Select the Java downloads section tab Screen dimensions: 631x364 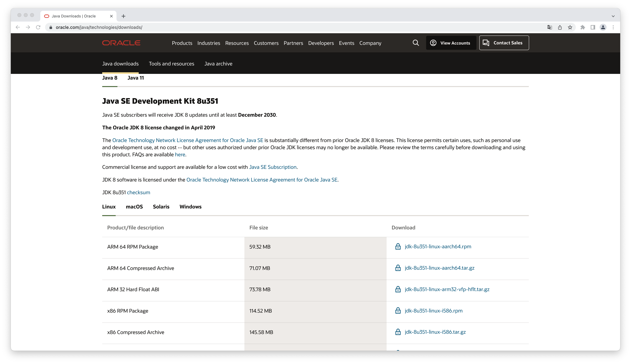coord(120,64)
